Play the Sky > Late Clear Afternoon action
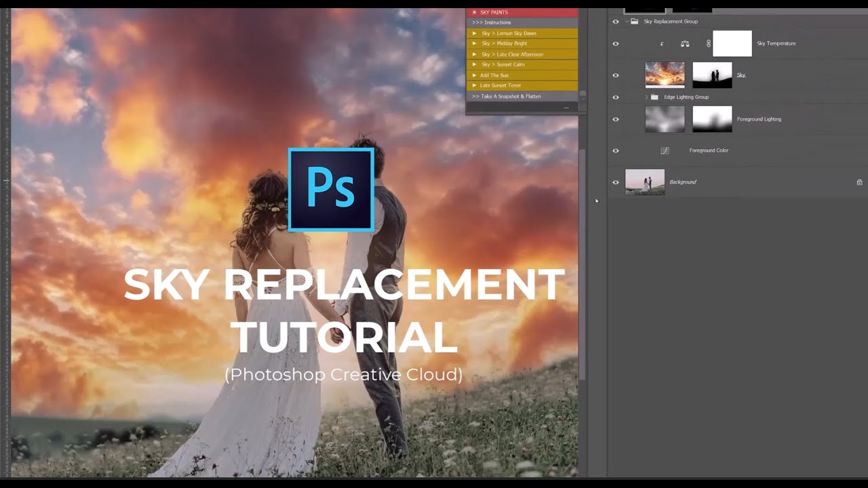The width and height of the screenshot is (868, 488). click(x=475, y=54)
